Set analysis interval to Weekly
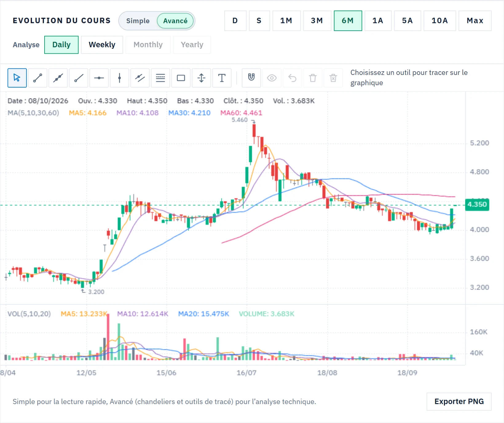This screenshot has height=423, width=504. coord(102,45)
